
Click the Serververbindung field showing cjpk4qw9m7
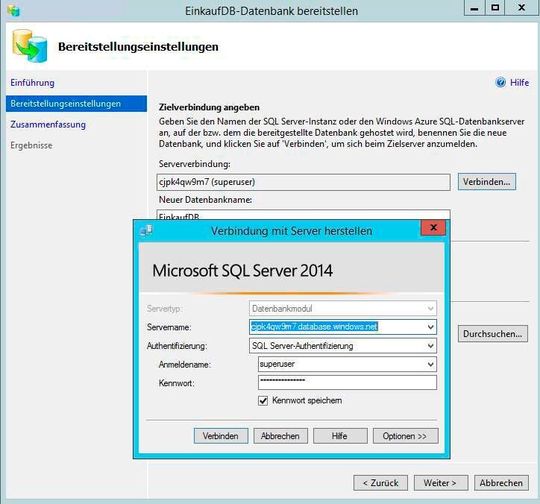tap(303, 182)
